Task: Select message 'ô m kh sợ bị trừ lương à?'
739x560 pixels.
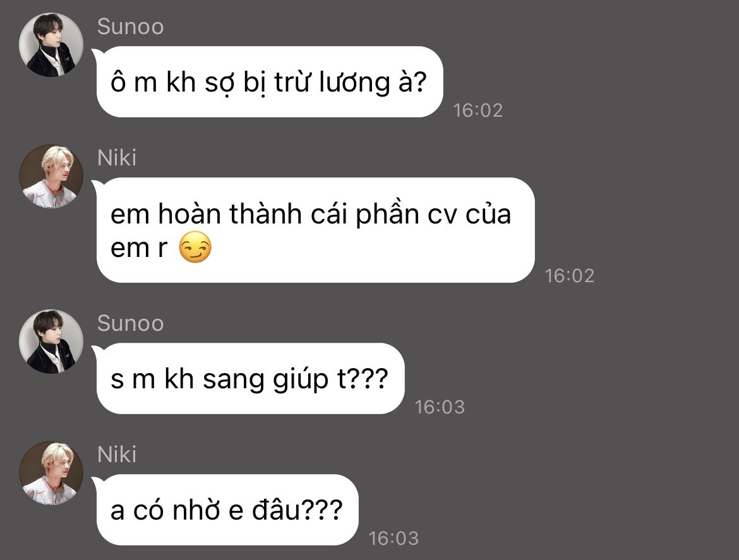Action: click(270, 82)
